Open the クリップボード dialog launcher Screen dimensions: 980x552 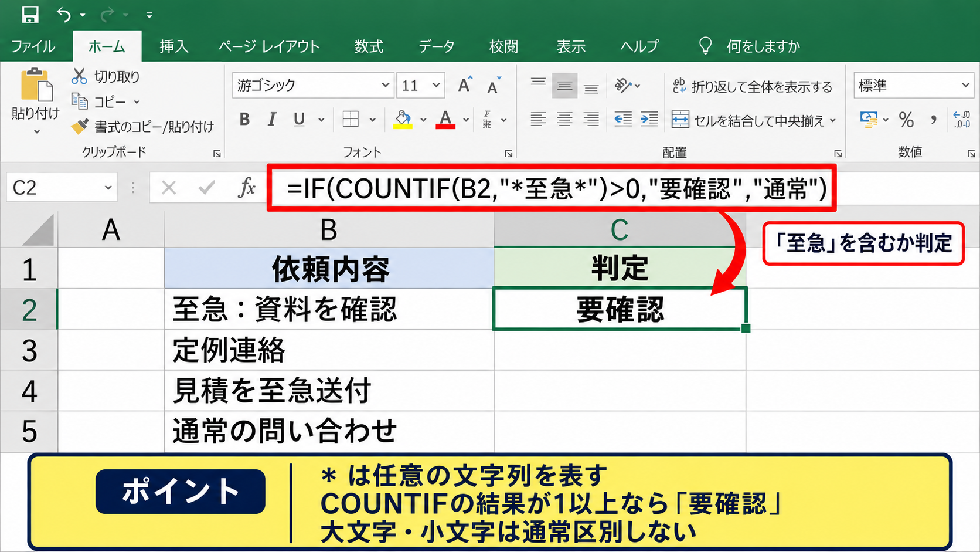[x=217, y=154]
